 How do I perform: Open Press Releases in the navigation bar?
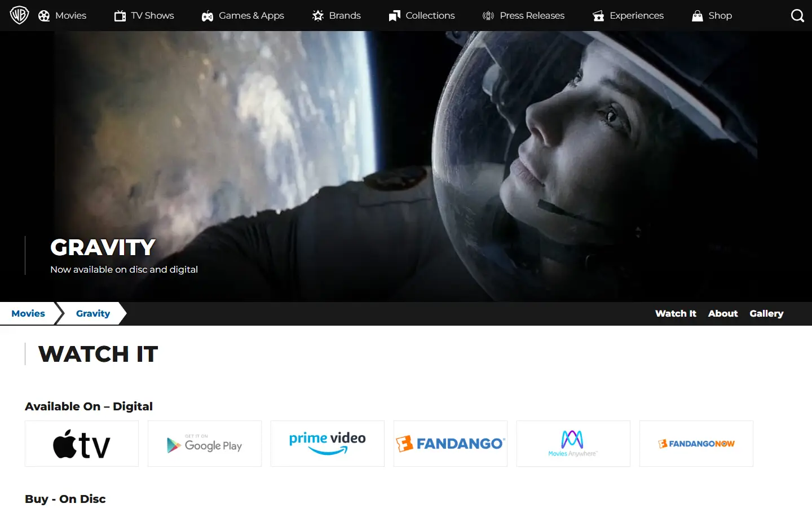coord(532,16)
